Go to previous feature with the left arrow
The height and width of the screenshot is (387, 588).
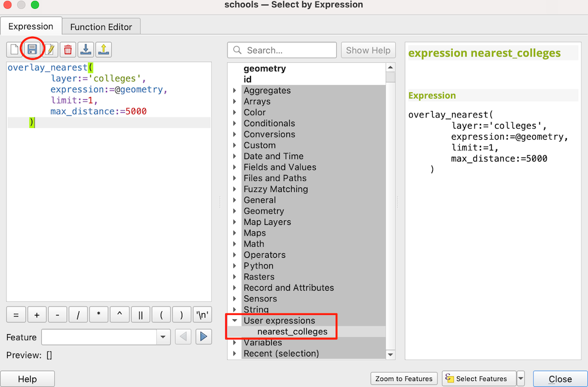(183, 336)
